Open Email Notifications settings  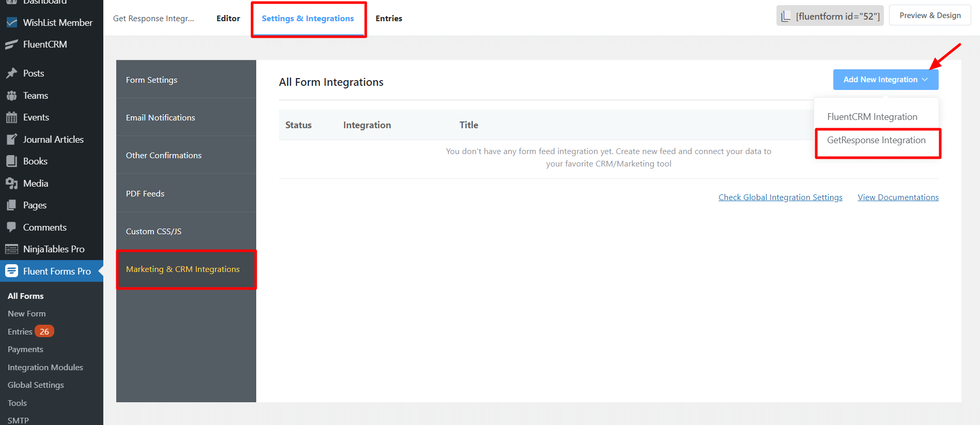[x=186, y=117]
